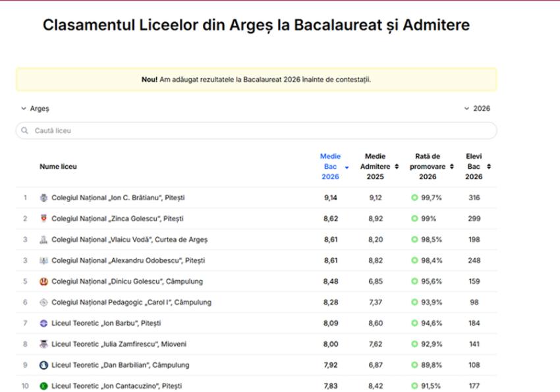Click the page title Clasamentul Liceelor din Argeș
The width and height of the screenshot is (560, 392).
click(x=256, y=25)
